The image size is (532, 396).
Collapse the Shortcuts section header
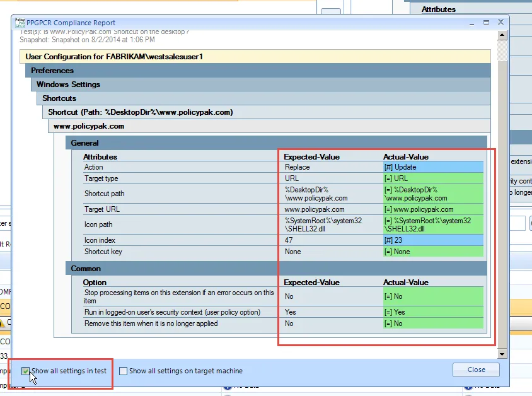[263, 98]
